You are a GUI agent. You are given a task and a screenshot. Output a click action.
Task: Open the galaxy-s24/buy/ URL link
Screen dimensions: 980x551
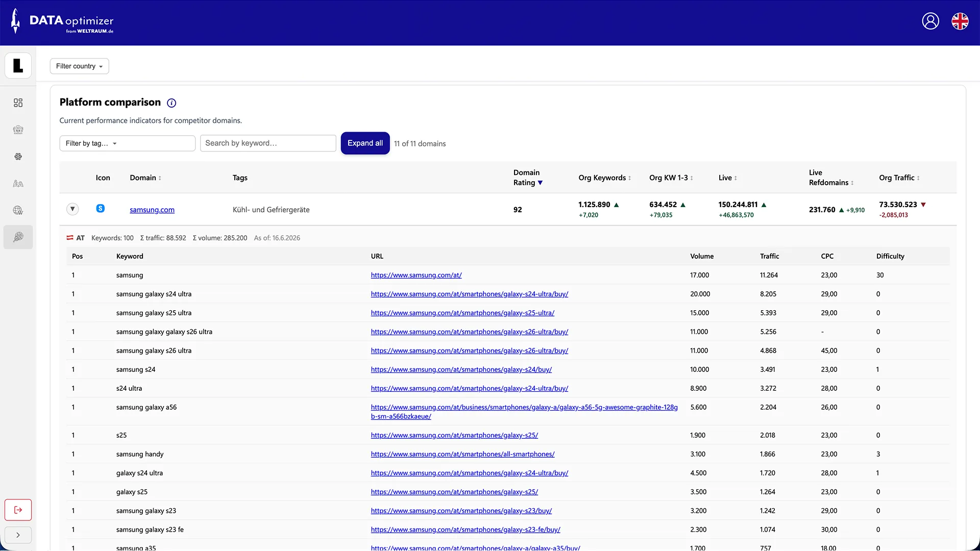pos(461,369)
